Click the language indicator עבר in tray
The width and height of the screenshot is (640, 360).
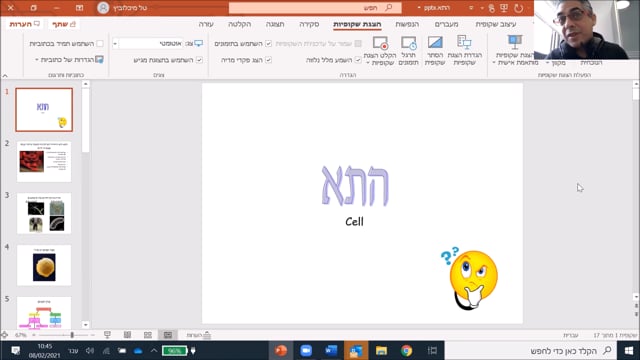pyautogui.click(x=73, y=351)
